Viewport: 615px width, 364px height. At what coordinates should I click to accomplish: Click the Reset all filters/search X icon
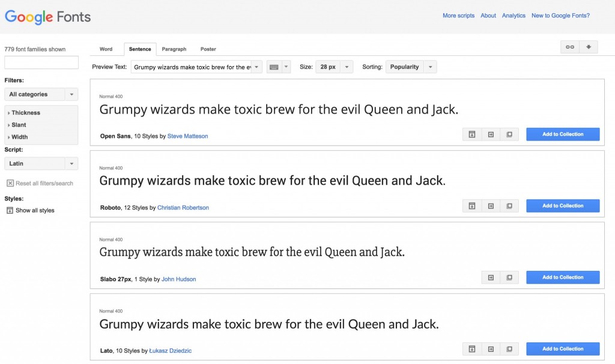click(10, 183)
